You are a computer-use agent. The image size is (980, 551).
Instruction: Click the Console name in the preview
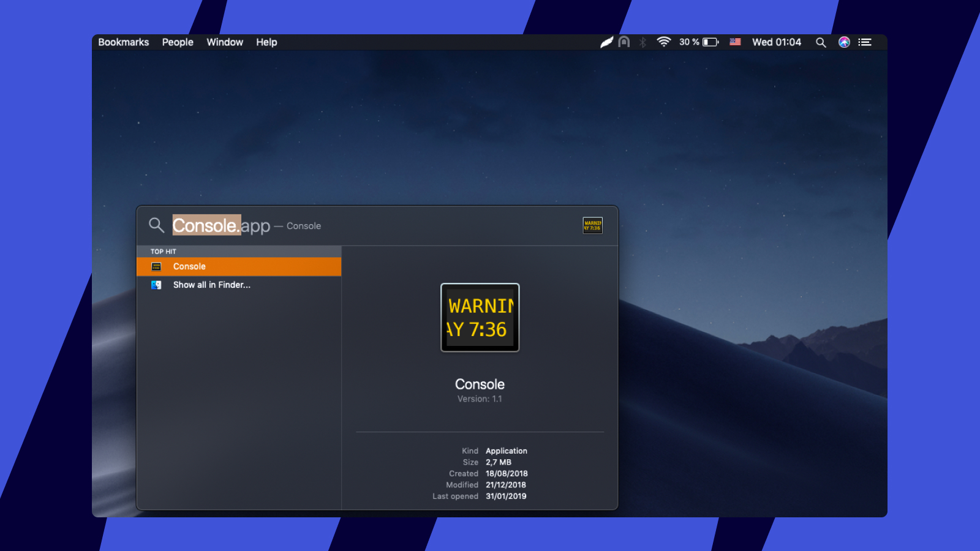pyautogui.click(x=480, y=384)
